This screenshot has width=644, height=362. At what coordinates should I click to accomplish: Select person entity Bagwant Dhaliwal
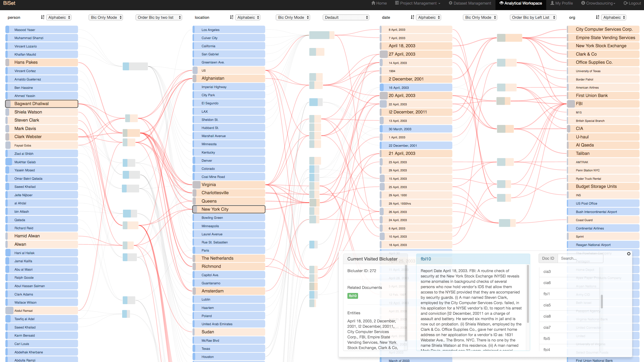[x=42, y=104]
